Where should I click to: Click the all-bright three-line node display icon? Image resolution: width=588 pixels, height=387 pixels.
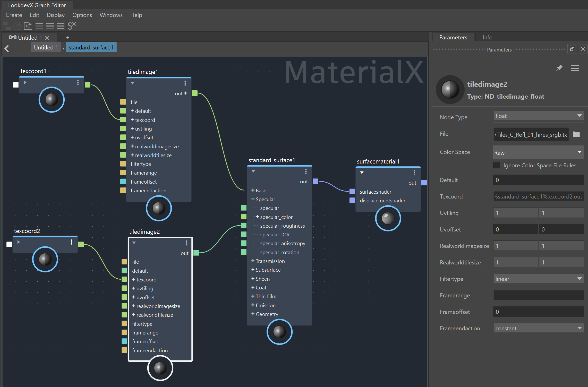61,26
